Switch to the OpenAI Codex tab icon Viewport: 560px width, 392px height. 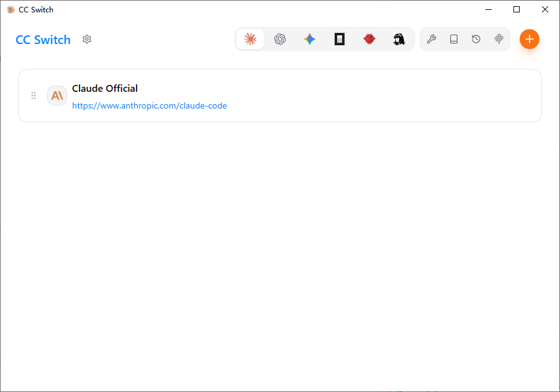(280, 39)
